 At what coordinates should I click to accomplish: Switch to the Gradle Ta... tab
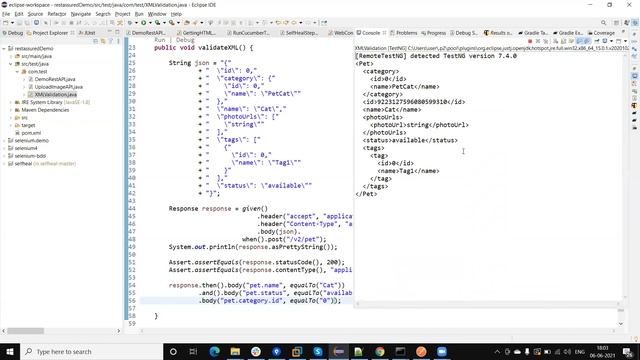533,33
